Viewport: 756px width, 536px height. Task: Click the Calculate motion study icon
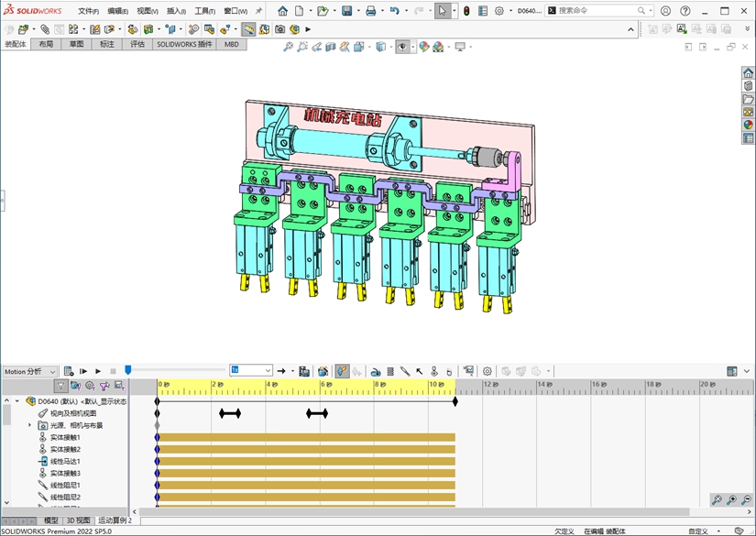click(69, 371)
